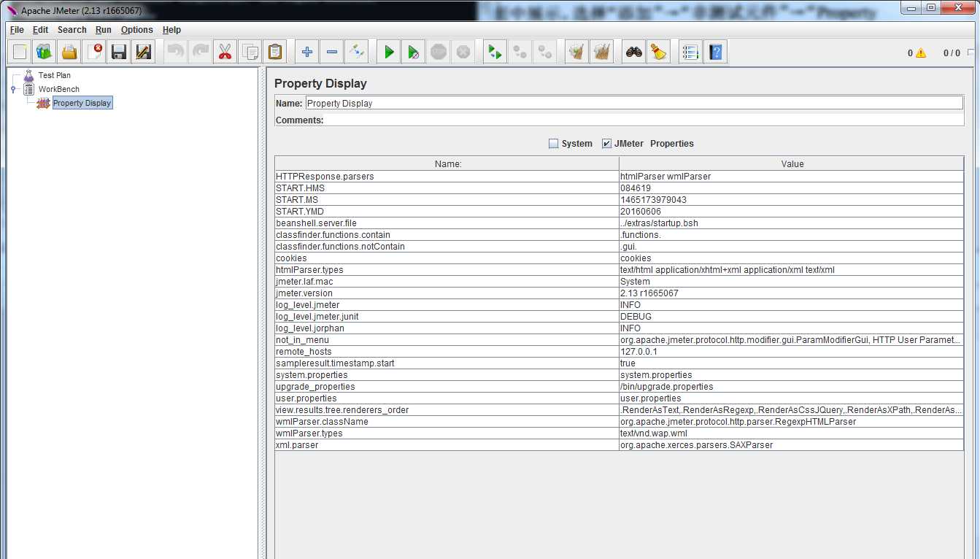This screenshot has height=559, width=980.
Task: Click the 0 / 0 thread counter
Action: [952, 53]
